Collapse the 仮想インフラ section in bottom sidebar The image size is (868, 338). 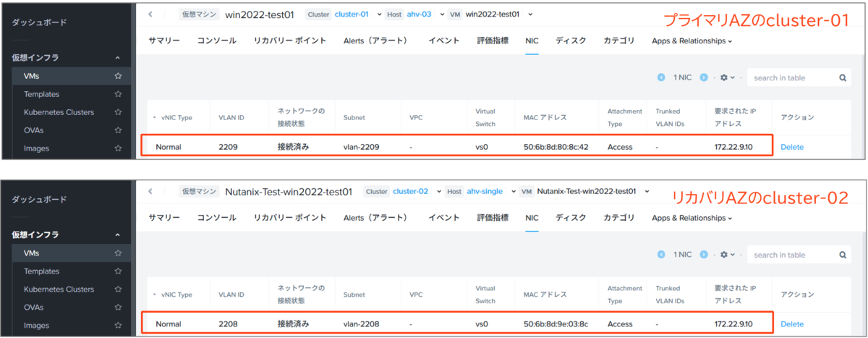(x=118, y=235)
